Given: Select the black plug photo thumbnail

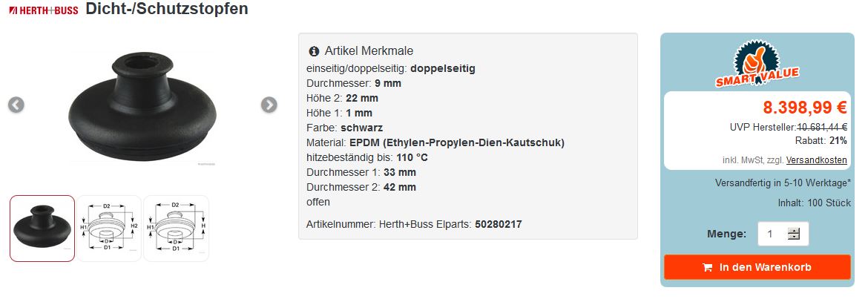Looking at the screenshot, I should click(x=42, y=229).
